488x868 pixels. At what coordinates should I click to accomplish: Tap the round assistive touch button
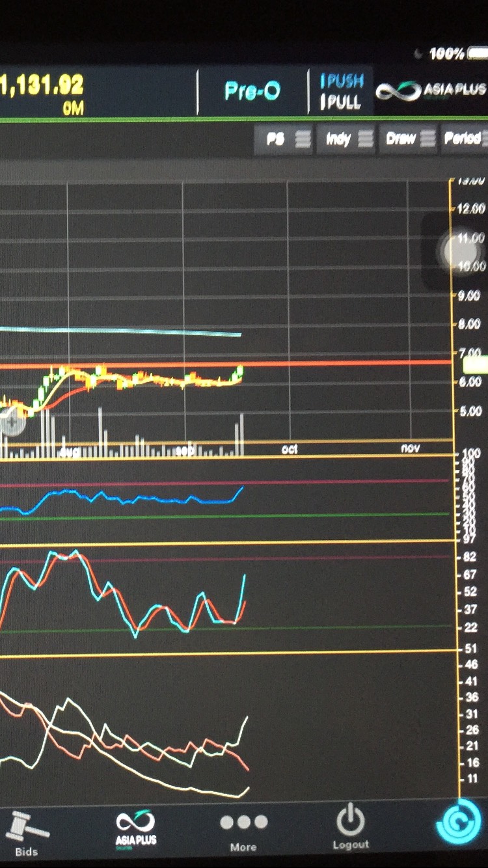(x=461, y=251)
